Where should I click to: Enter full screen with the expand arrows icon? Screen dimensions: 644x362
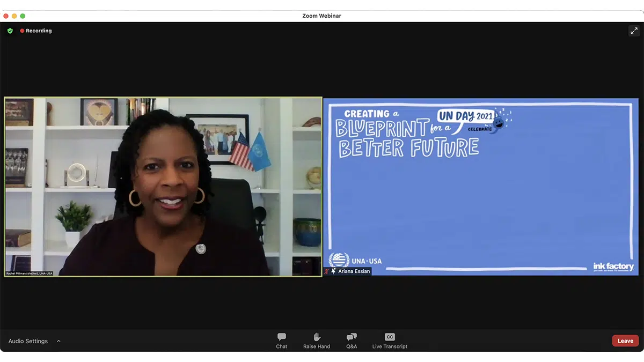(x=634, y=31)
